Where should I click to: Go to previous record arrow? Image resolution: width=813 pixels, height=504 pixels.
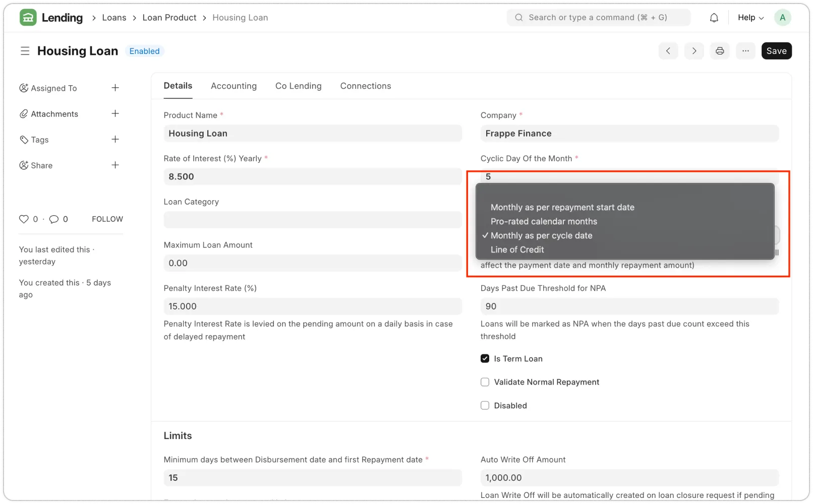coord(668,51)
